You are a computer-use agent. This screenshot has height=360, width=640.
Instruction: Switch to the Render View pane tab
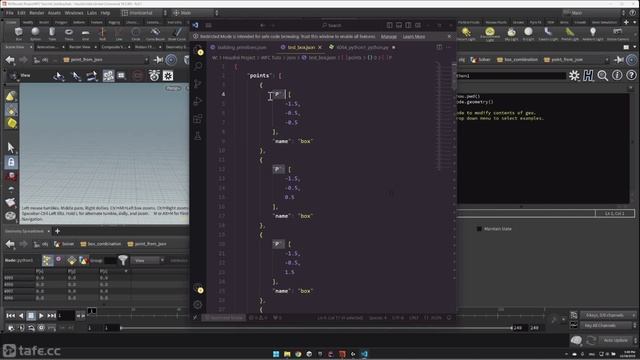tap(80, 47)
